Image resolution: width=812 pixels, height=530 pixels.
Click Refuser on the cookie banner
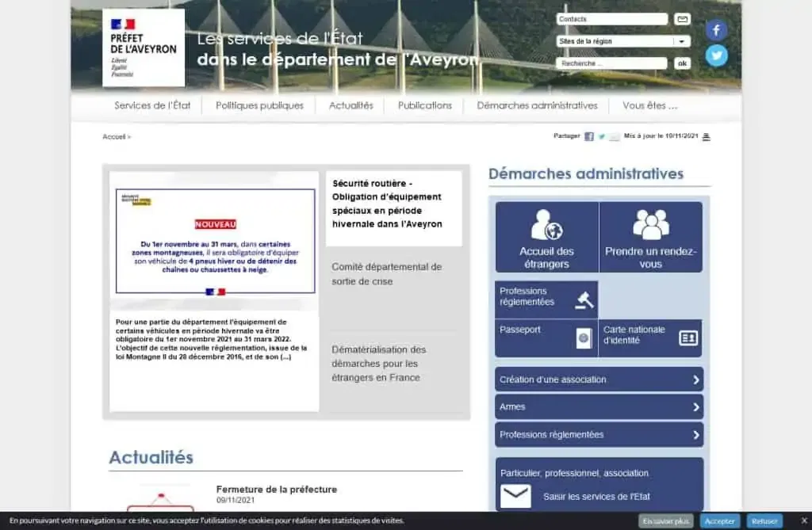(764, 521)
